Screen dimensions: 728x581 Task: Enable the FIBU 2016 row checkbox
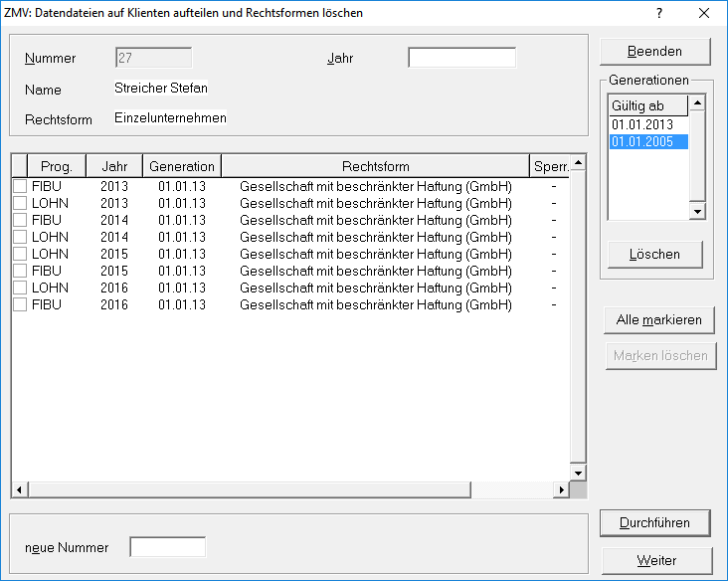tap(19, 305)
